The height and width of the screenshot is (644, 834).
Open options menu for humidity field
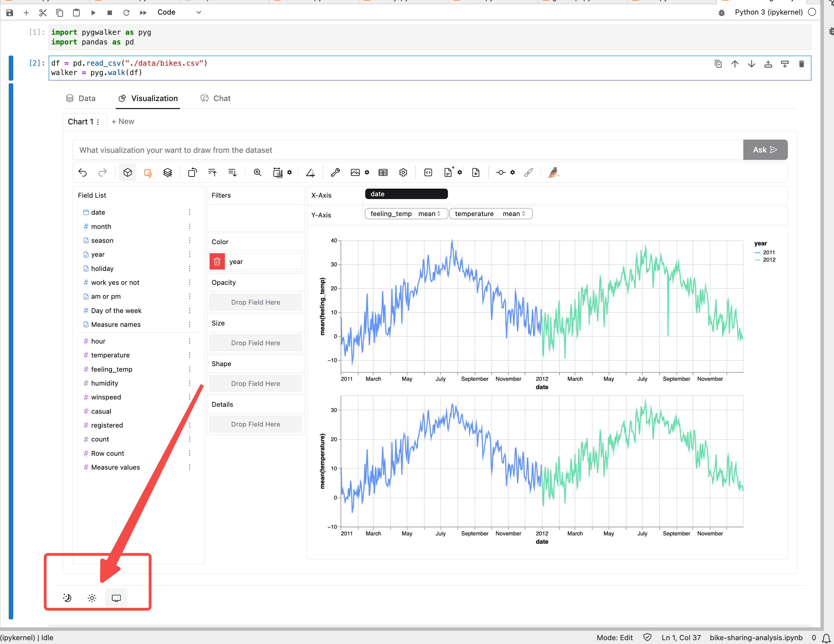click(x=189, y=383)
